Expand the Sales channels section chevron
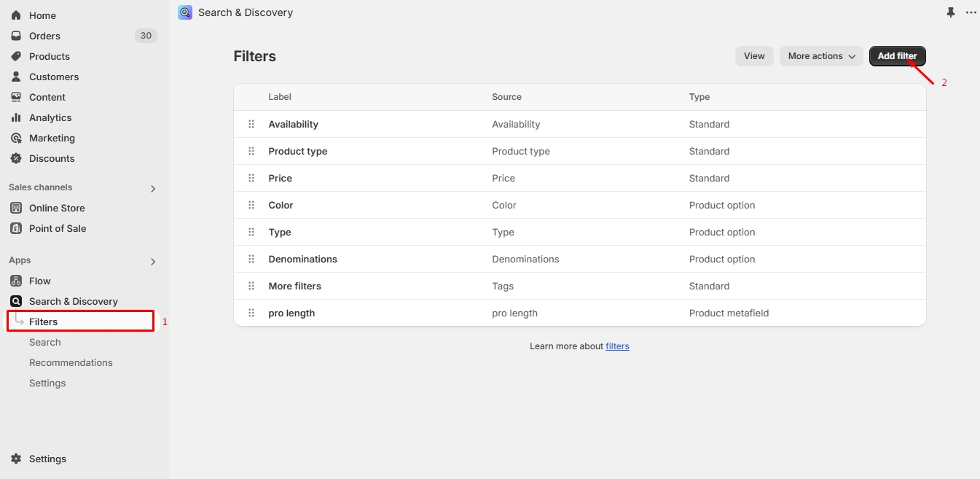The width and height of the screenshot is (980, 479). (x=153, y=189)
